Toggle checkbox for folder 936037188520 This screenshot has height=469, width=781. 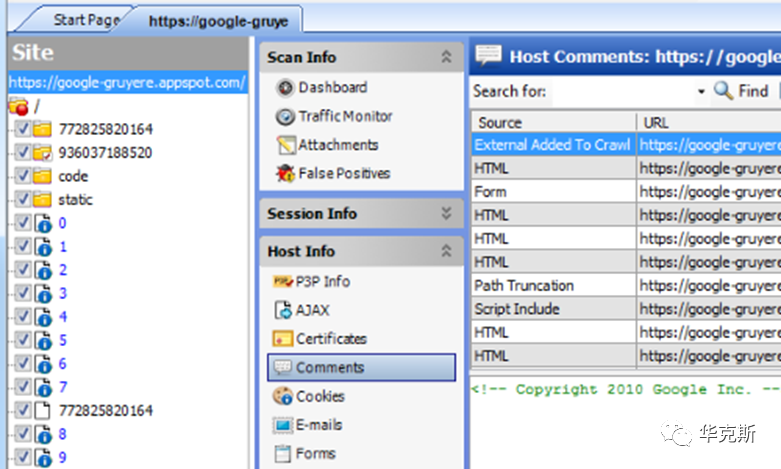tap(23, 153)
